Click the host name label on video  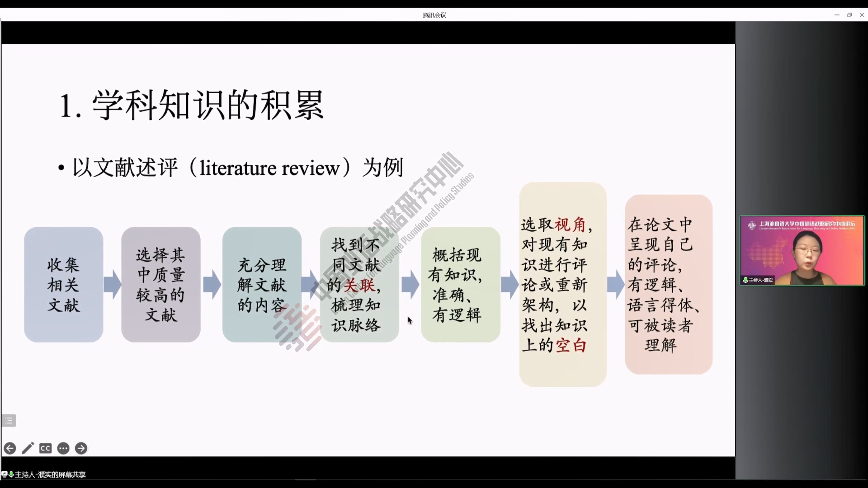tap(761, 280)
